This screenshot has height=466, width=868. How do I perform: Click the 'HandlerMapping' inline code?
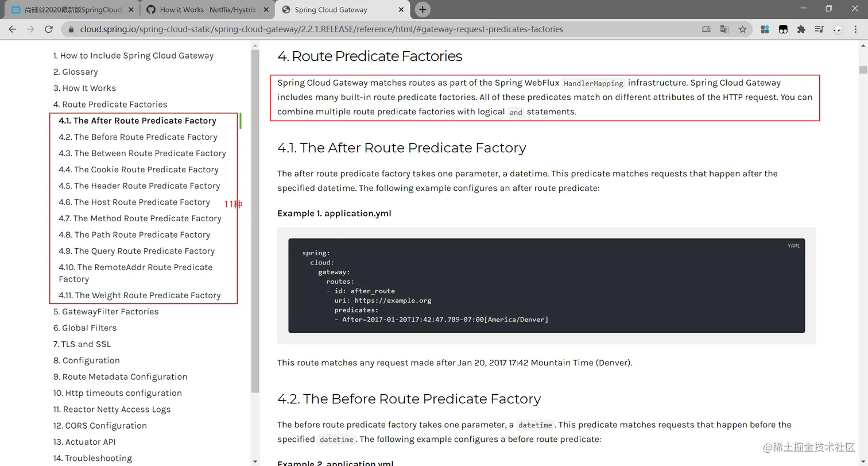(x=594, y=83)
